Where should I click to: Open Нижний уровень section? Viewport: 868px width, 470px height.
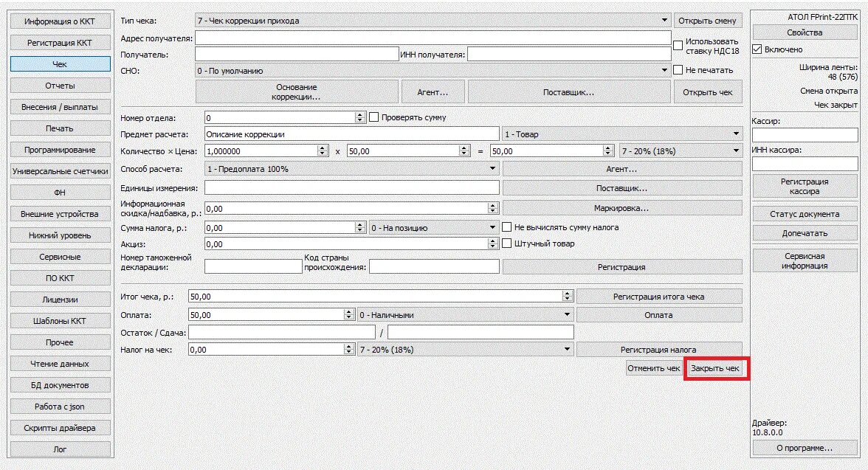[x=60, y=235]
